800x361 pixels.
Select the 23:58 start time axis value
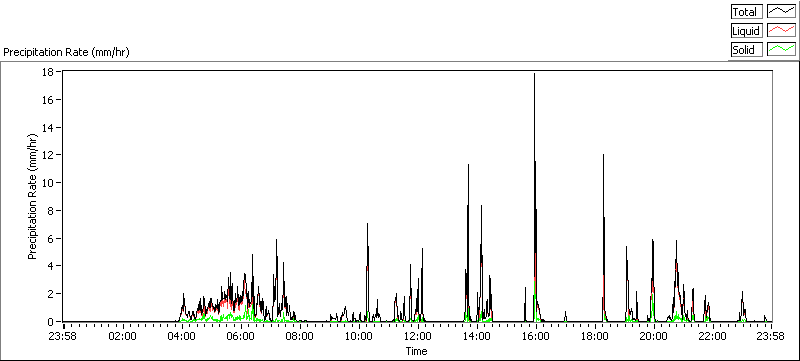point(63,336)
